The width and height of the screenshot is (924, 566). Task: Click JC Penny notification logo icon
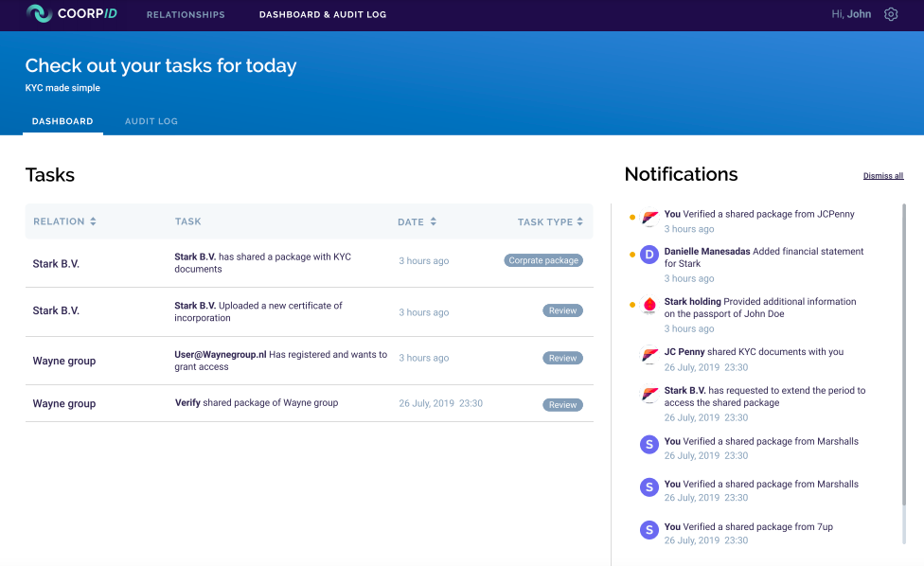(x=649, y=355)
